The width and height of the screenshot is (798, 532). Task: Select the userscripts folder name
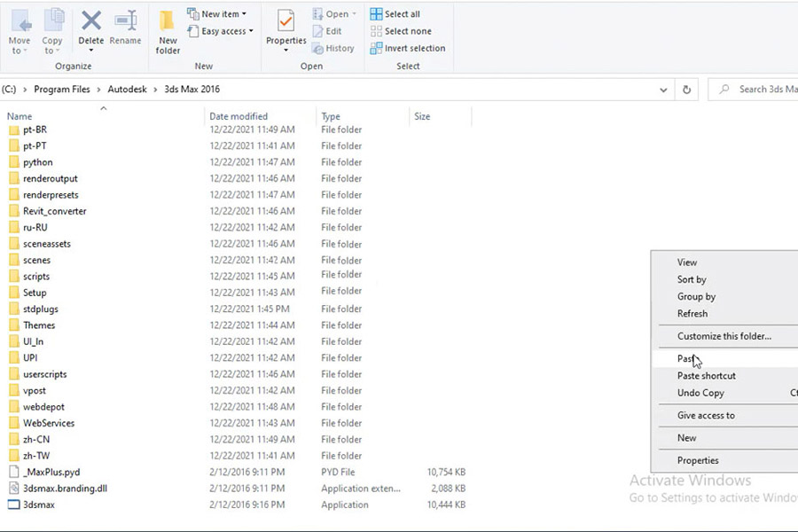(45, 374)
